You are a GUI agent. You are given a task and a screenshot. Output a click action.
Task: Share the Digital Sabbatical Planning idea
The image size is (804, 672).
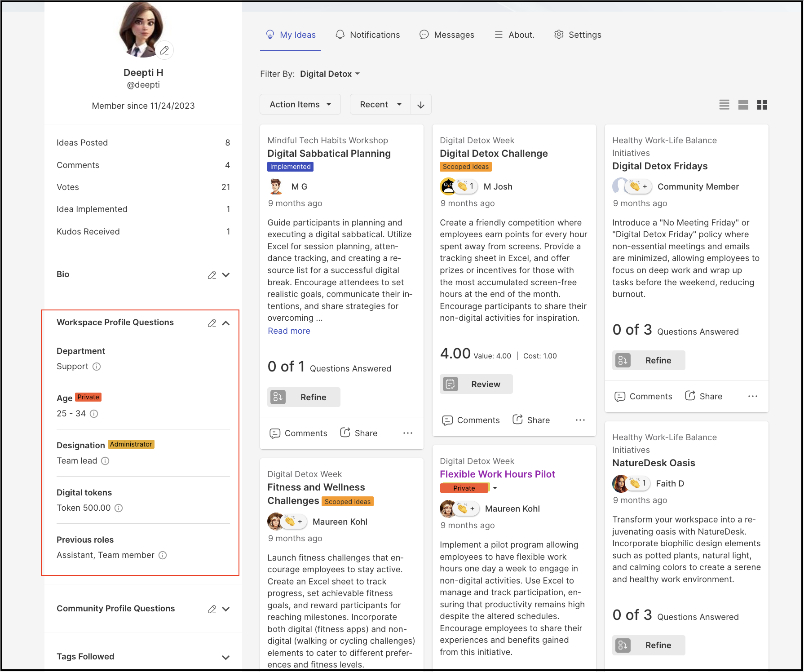tap(358, 433)
